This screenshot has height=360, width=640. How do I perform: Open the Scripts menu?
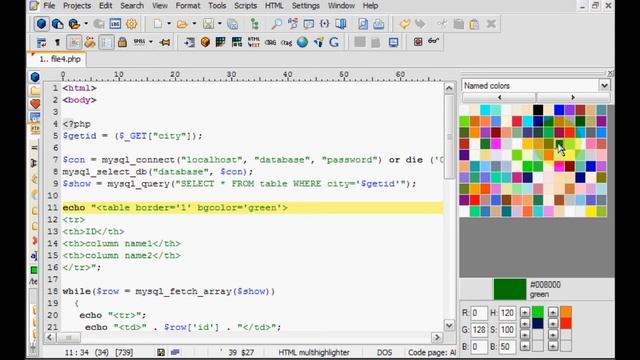tap(245, 6)
